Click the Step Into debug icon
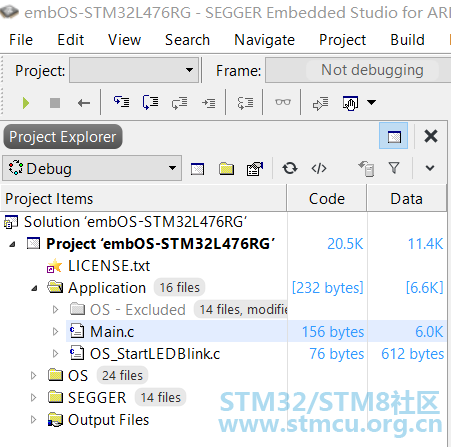The image size is (451, 447). [x=121, y=102]
